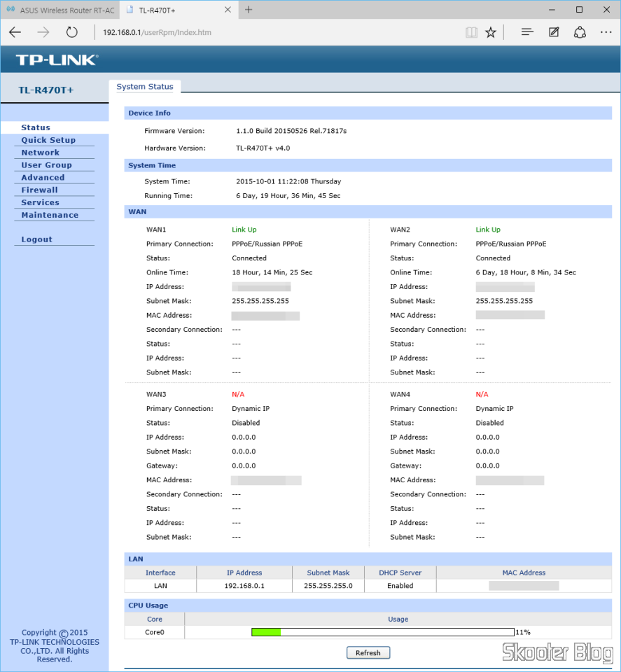
Task: Open the Firewall menu
Action: 39,190
